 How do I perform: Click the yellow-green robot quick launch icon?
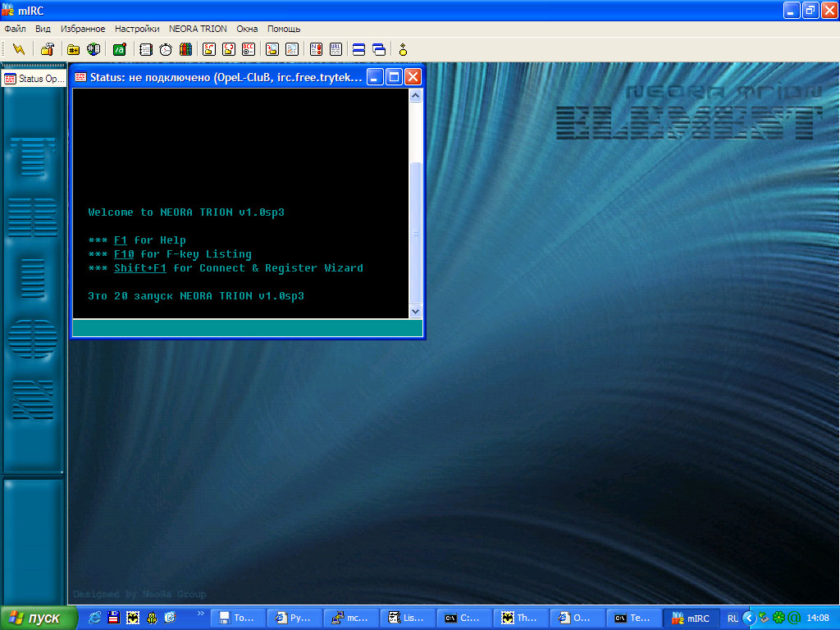pos(152,618)
